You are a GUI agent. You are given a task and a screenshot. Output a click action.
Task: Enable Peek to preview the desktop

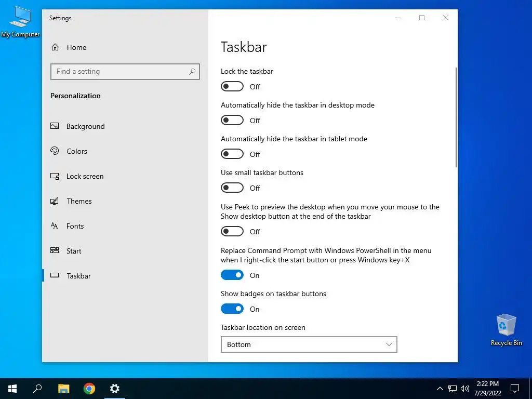(x=232, y=231)
